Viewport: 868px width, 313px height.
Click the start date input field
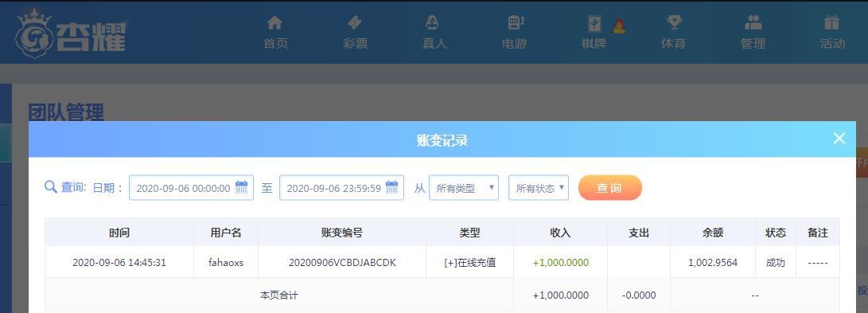click(x=191, y=188)
